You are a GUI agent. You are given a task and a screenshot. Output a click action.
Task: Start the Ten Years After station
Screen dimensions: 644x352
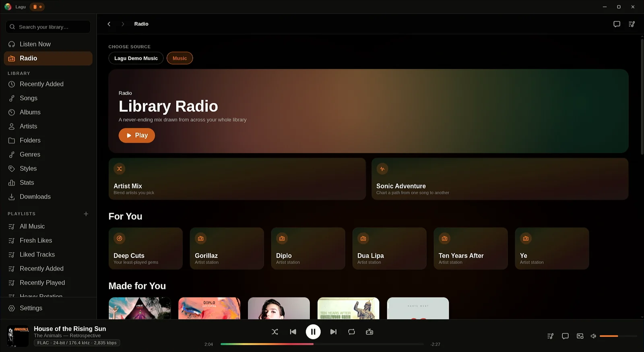(x=471, y=248)
